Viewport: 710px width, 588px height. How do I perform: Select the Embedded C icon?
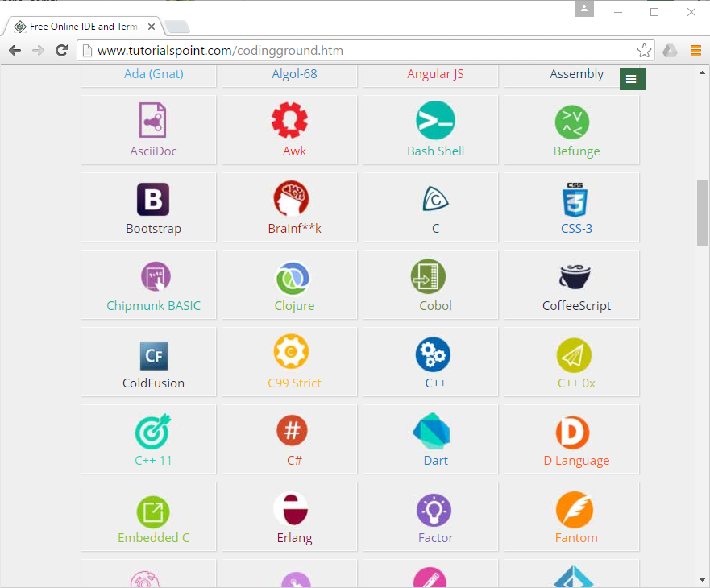point(153,512)
